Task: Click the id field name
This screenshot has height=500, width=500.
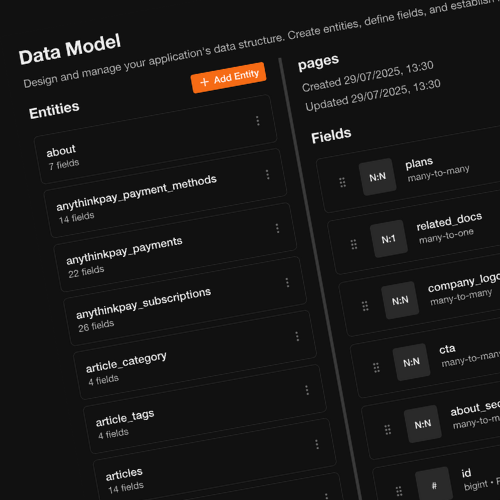Action: tap(466, 473)
